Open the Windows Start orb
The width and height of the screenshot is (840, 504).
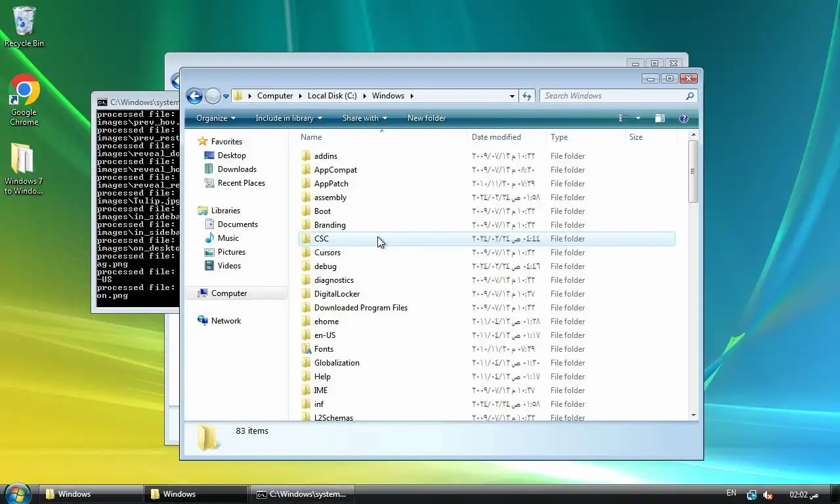pos(18,493)
